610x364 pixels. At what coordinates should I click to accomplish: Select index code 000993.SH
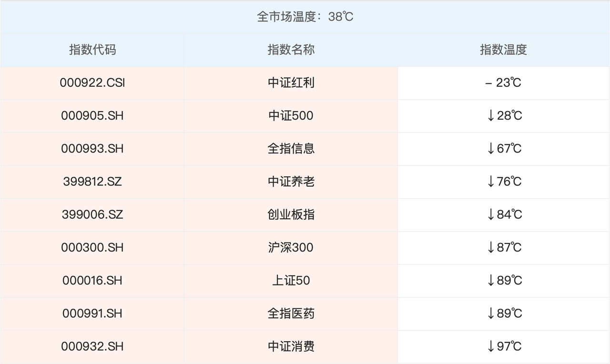pyautogui.click(x=92, y=149)
